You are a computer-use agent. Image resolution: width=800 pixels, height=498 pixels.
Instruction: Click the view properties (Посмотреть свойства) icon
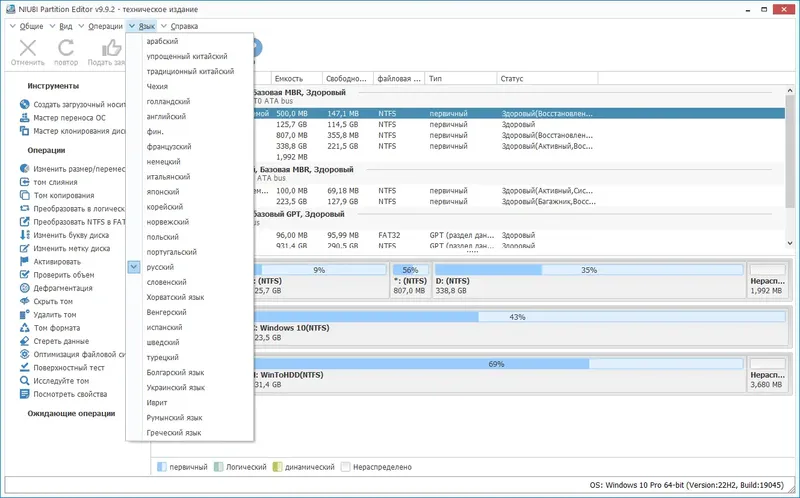24,394
